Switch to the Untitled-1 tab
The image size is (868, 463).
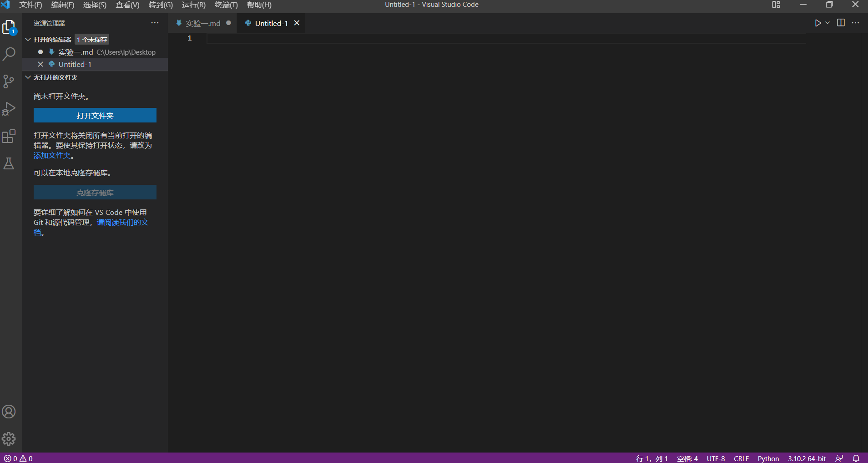[271, 23]
